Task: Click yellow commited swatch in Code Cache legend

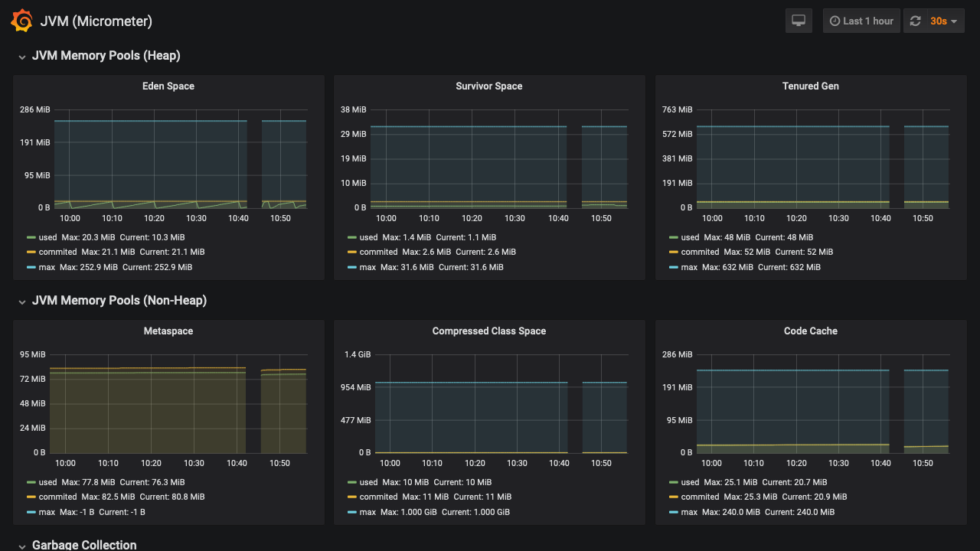Action: pyautogui.click(x=674, y=497)
